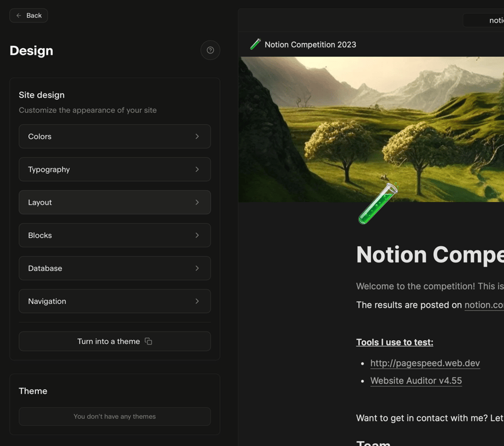The height and width of the screenshot is (446, 504).
Task: Expand the Database chevron arrow
Action: [197, 268]
